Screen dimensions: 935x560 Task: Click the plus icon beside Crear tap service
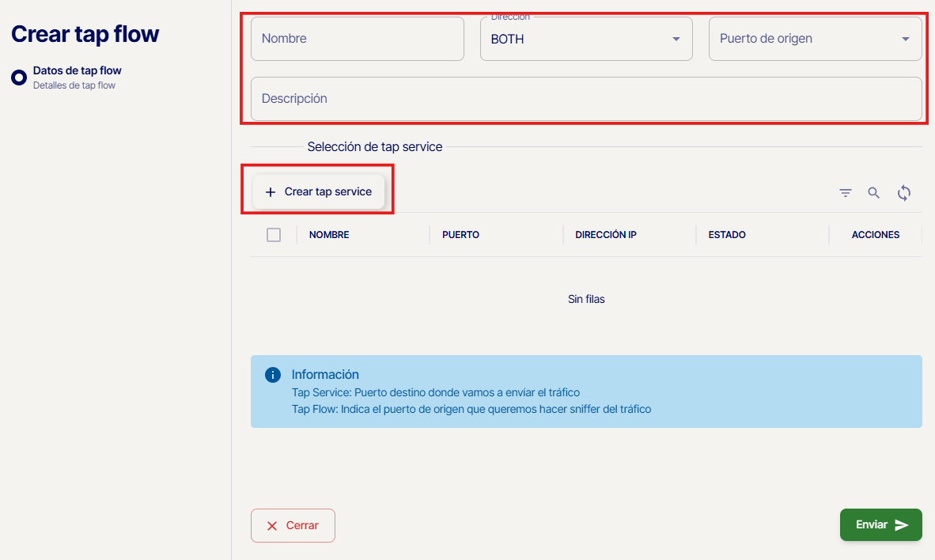coord(271,192)
